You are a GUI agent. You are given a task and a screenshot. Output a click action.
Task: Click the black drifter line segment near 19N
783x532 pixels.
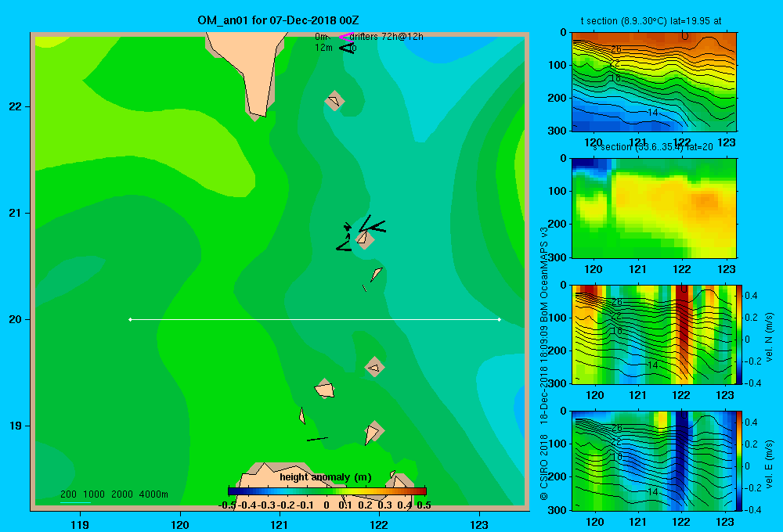pos(317,439)
